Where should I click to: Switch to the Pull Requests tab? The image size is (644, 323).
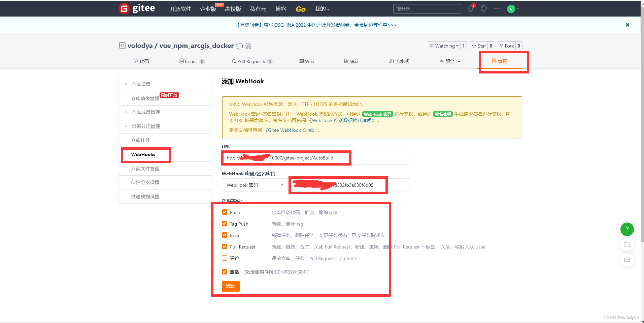251,61
